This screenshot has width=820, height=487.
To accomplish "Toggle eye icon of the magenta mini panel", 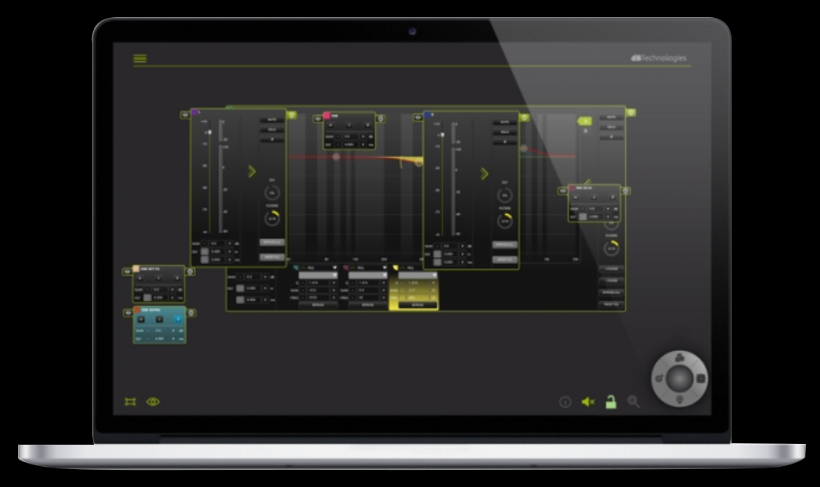I will click(x=563, y=191).
